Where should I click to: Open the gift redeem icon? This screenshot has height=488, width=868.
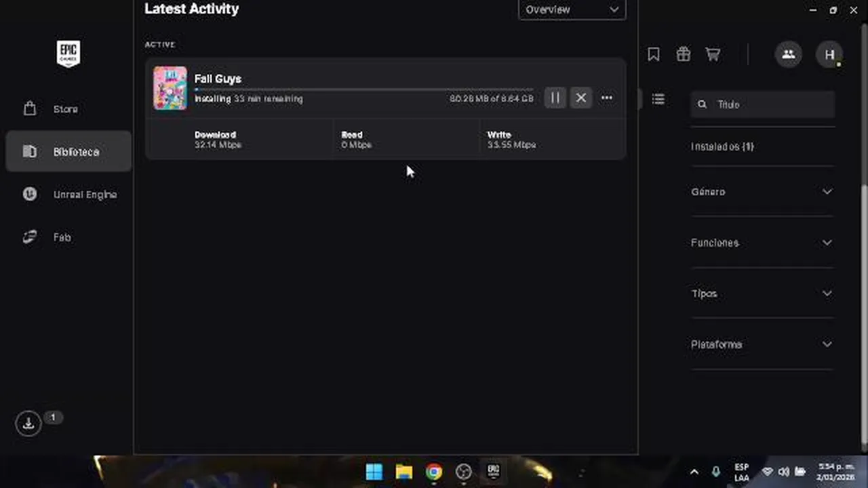coord(684,54)
